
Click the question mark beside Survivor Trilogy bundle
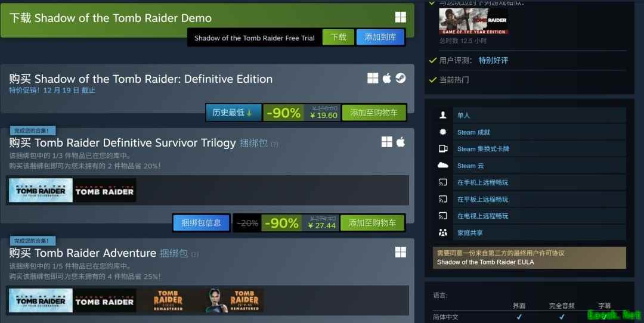(274, 144)
